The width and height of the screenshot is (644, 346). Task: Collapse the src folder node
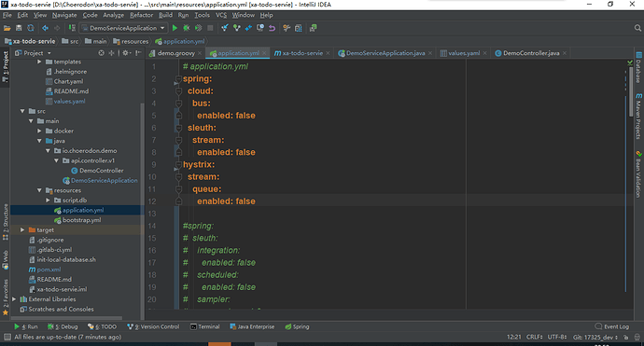pos(22,111)
